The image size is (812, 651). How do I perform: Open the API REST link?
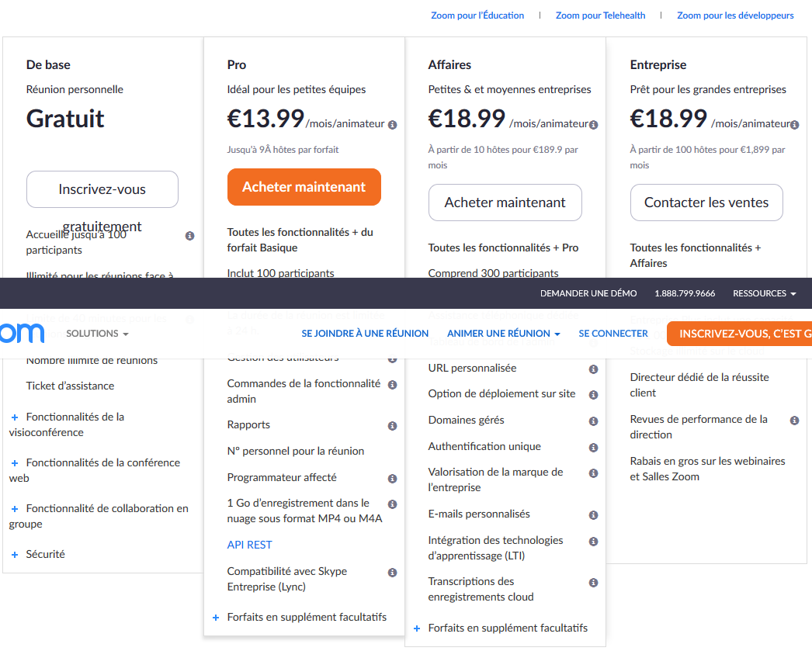[250, 545]
